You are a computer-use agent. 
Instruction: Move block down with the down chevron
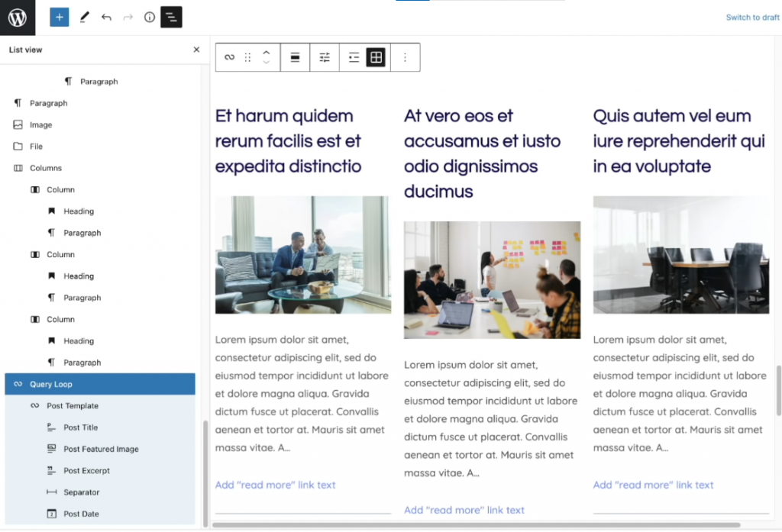pos(267,63)
